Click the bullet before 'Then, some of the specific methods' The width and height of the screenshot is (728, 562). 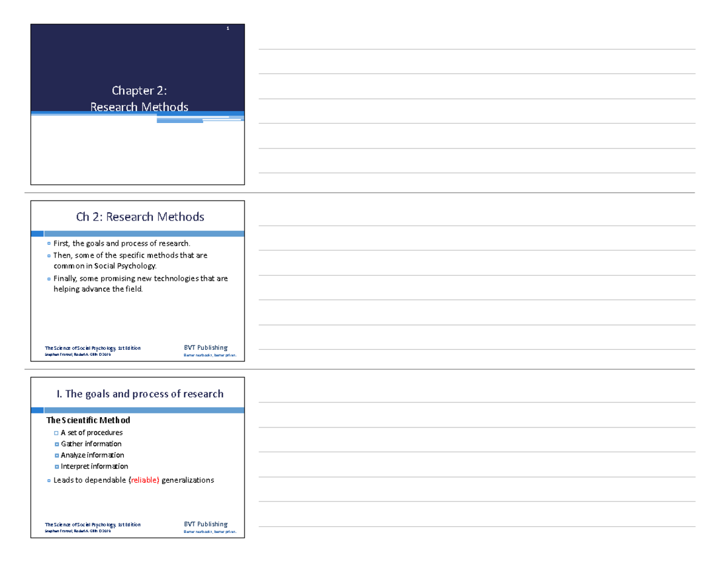(49, 256)
